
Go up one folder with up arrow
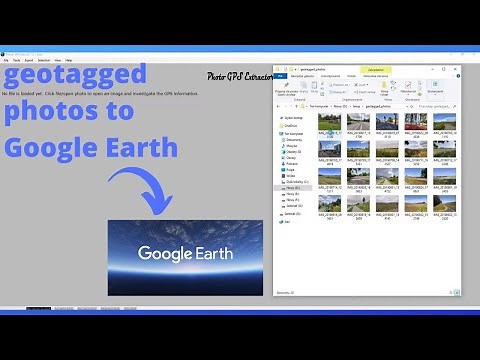(x=296, y=106)
